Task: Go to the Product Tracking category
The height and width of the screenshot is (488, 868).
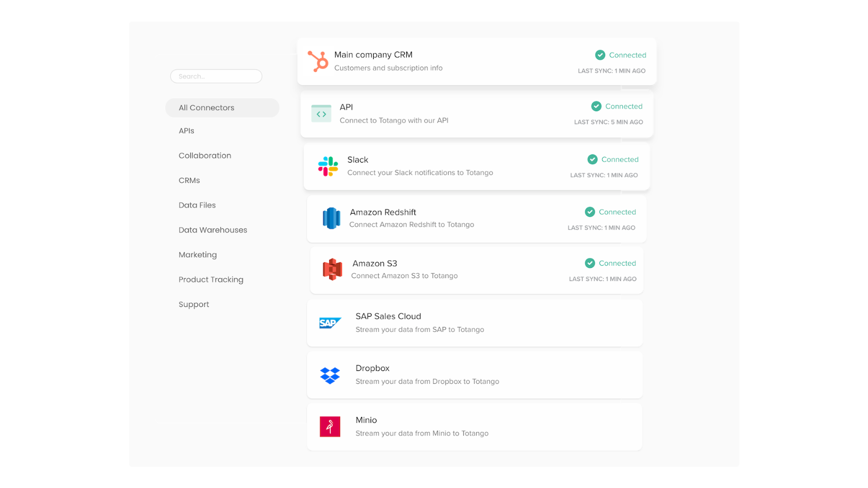Action: [x=211, y=280]
